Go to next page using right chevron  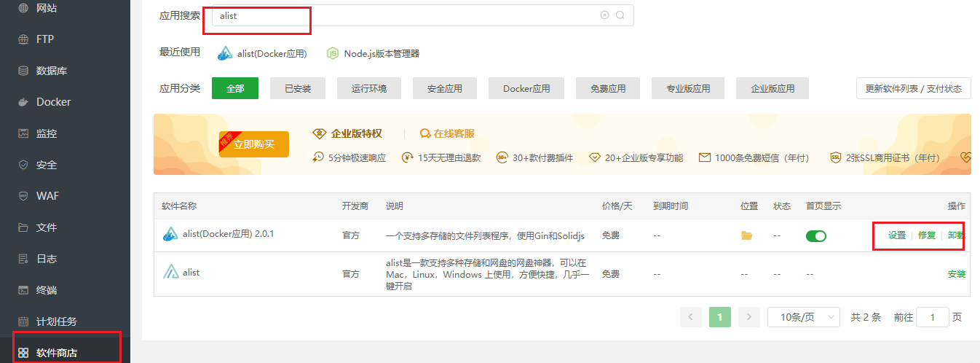coord(748,317)
